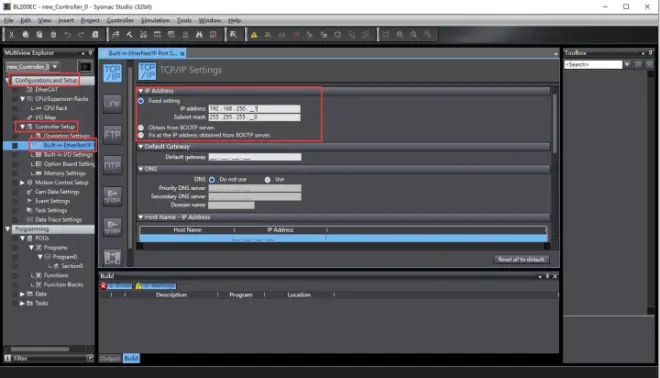The width and height of the screenshot is (660, 378).
Task: Open the SNMP settings sidebar icon
Action: click(112, 196)
